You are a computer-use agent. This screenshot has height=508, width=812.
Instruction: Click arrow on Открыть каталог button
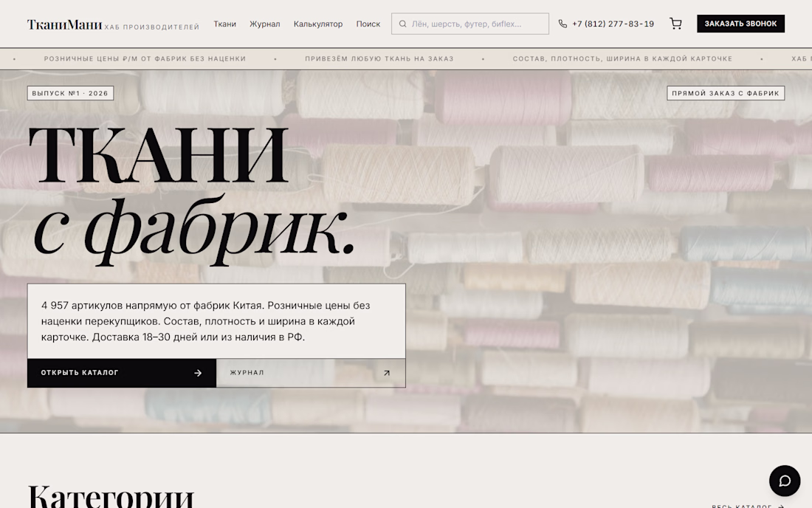(x=198, y=373)
